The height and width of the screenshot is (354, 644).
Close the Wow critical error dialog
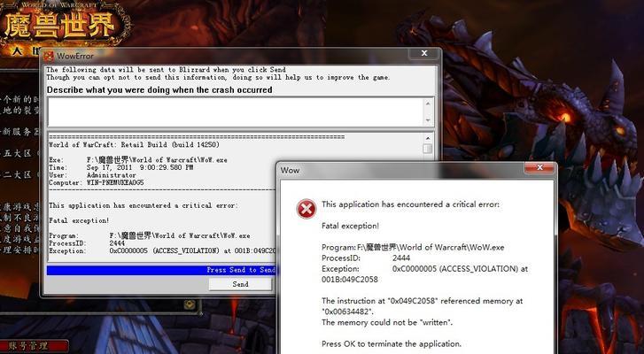[540, 167]
